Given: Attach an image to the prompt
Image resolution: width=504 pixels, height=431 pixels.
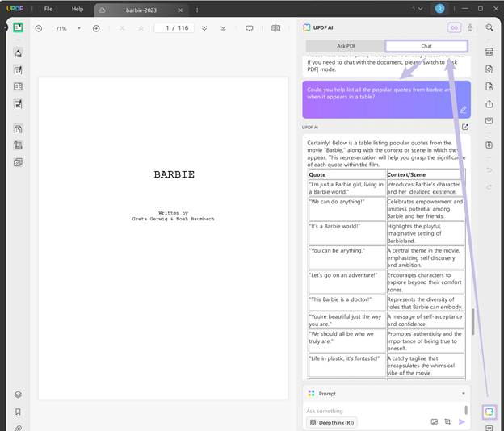Looking at the screenshot, I should (x=435, y=421).
